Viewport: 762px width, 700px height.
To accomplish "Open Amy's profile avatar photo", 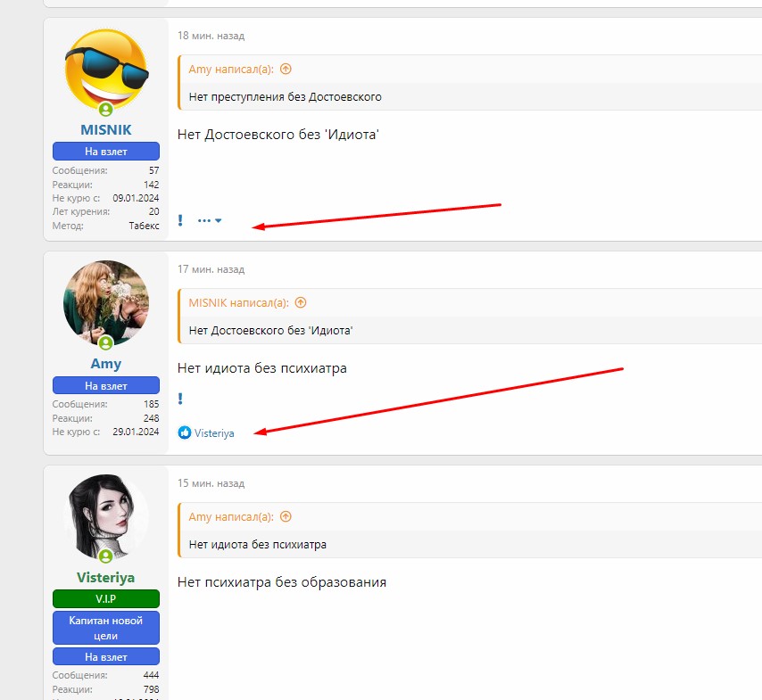I will pyautogui.click(x=106, y=303).
